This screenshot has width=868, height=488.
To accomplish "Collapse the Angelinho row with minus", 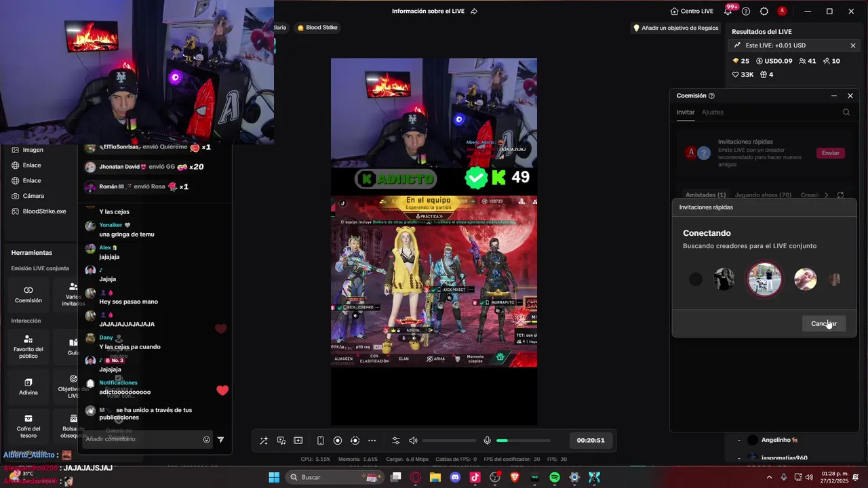I will click(739, 440).
